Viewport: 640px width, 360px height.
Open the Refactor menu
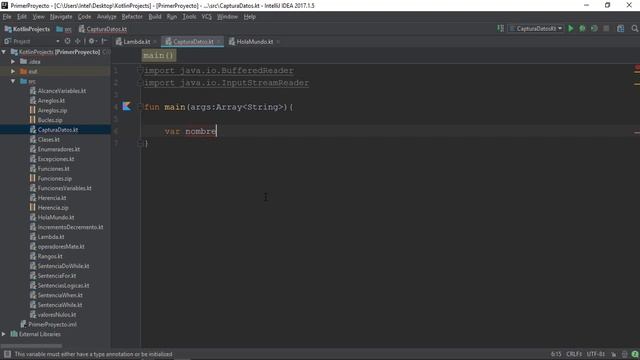(132, 17)
